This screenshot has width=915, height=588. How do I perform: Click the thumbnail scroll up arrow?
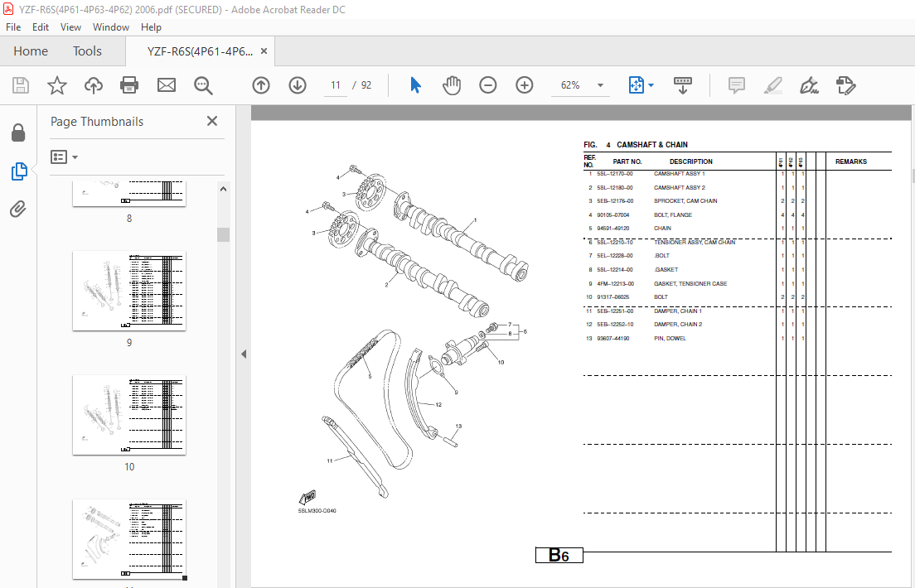223,189
